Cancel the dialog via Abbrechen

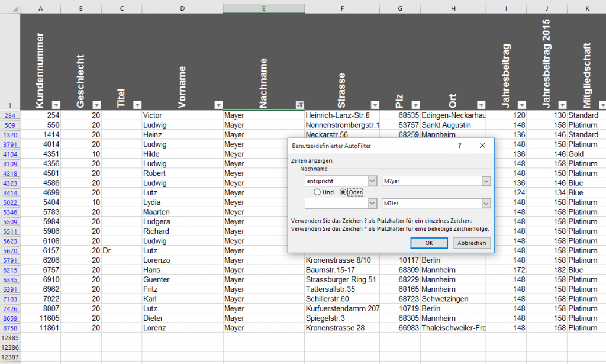[472, 243]
